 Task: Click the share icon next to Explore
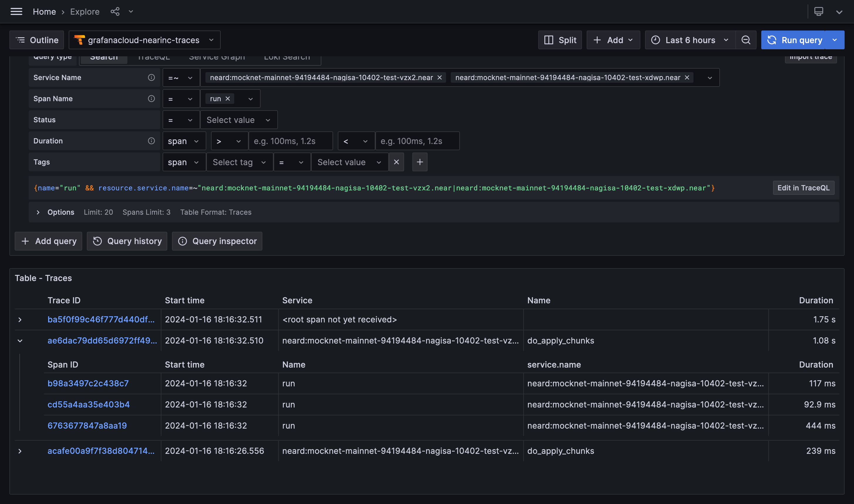point(115,11)
